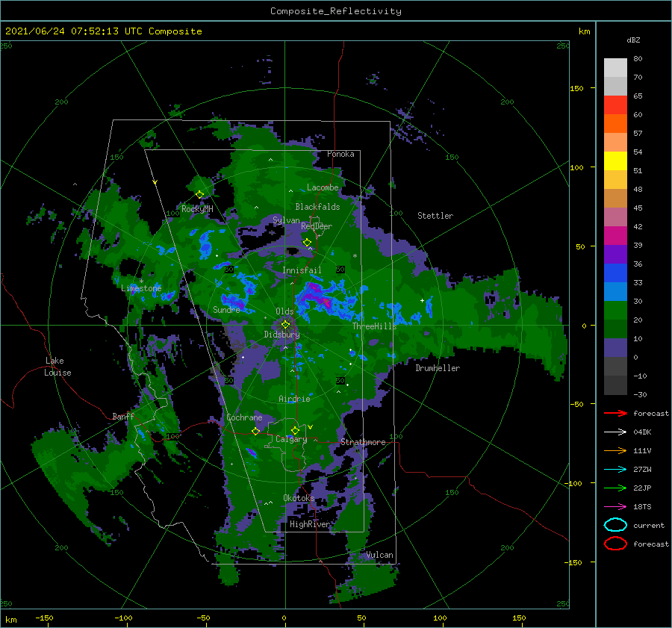Click the 0 dBZ slate-purple swatch
Screen dimensions: 672x628
(x=615, y=348)
